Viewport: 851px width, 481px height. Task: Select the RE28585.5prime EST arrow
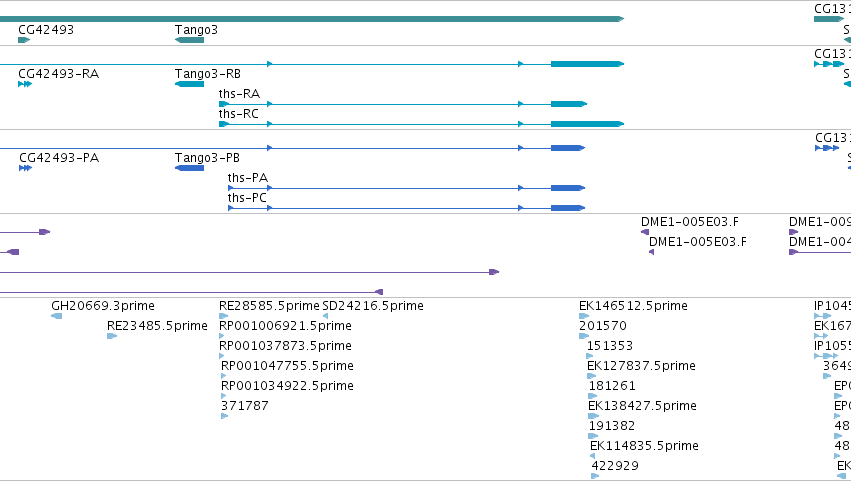click(x=224, y=316)
